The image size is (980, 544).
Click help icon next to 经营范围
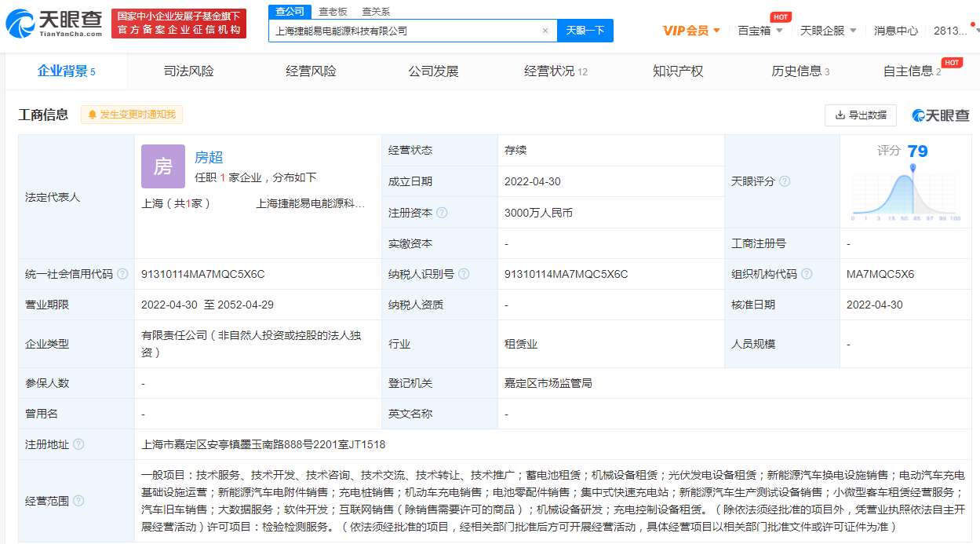tap(78, 501)
